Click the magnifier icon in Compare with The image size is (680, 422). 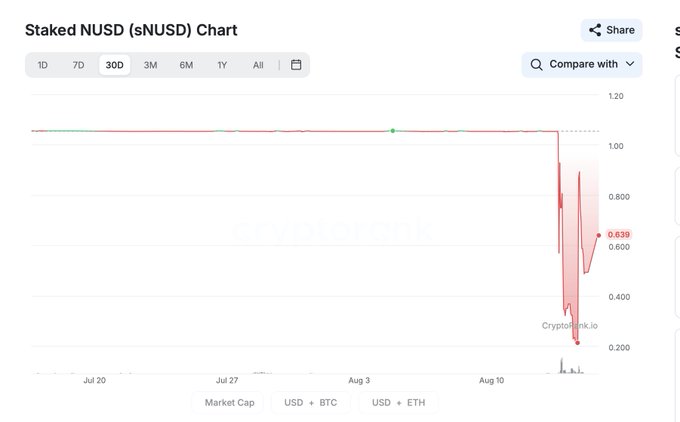(536, 65)
